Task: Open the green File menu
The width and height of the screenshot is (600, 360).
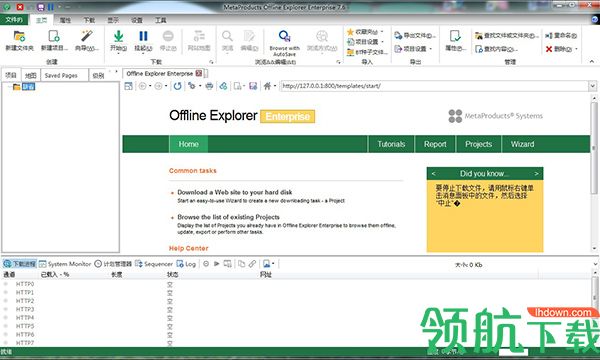Action: [x=13, y=20]
